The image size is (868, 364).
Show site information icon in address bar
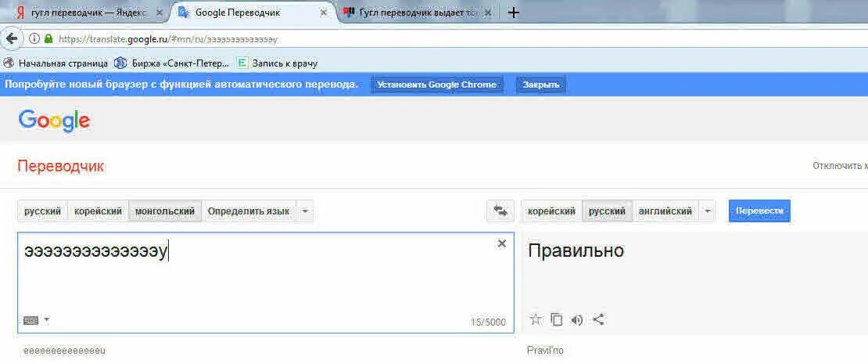[34, 39]
